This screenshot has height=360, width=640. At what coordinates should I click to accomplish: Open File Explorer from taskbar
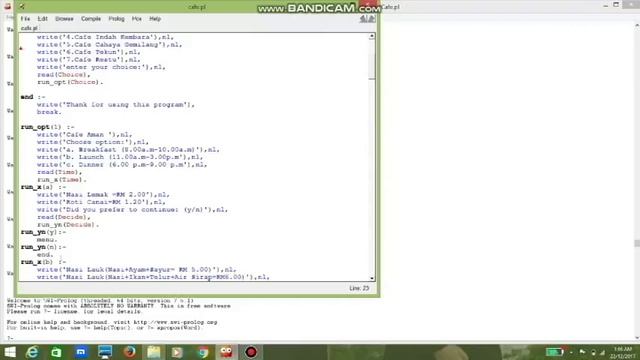pyautogui.click(x=153, y=352)
